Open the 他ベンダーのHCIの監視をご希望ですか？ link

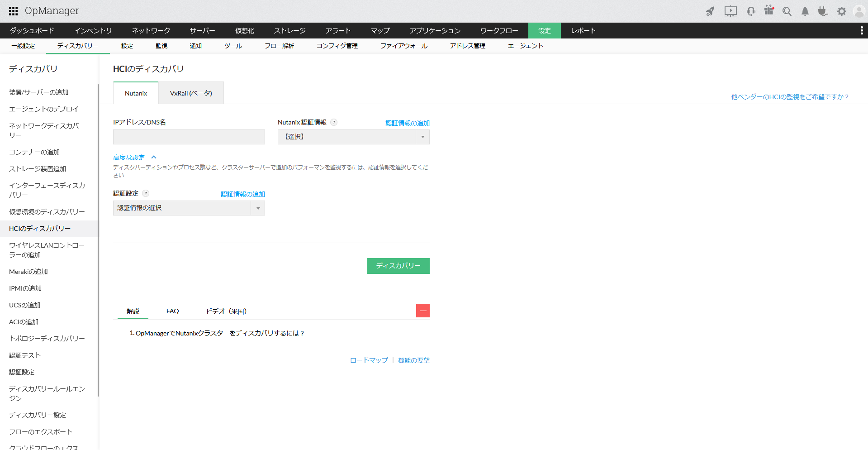point(790,97)
